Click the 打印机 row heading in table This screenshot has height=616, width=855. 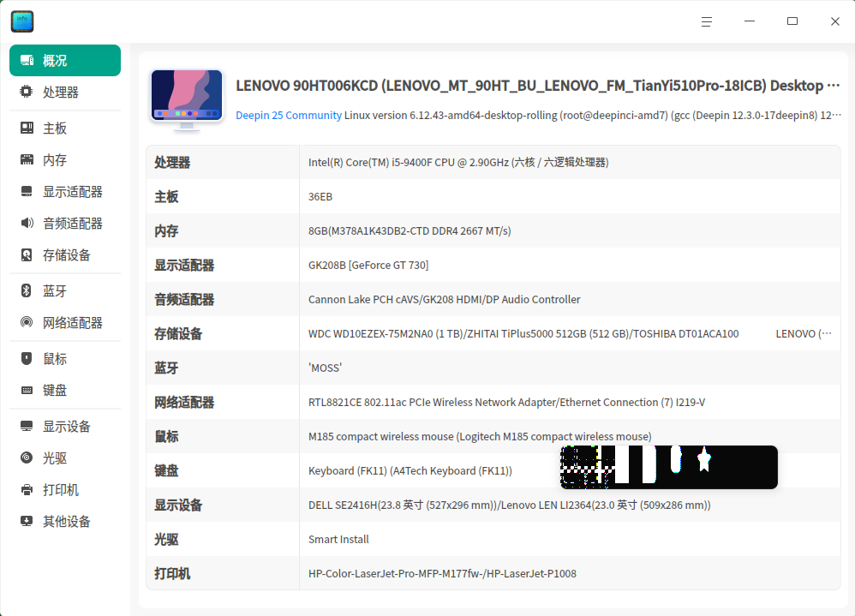[172, 574]
